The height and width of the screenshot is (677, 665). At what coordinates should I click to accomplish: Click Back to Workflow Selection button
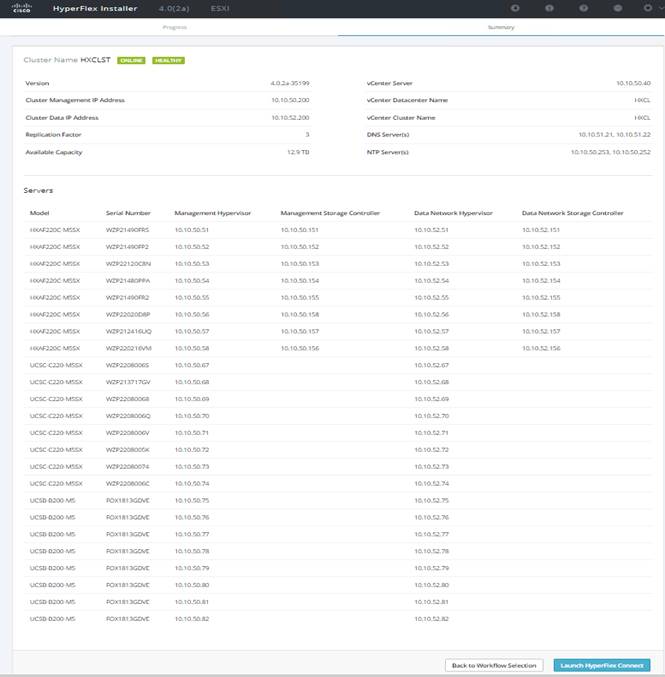pyautogui.click(x=494, y=665)
